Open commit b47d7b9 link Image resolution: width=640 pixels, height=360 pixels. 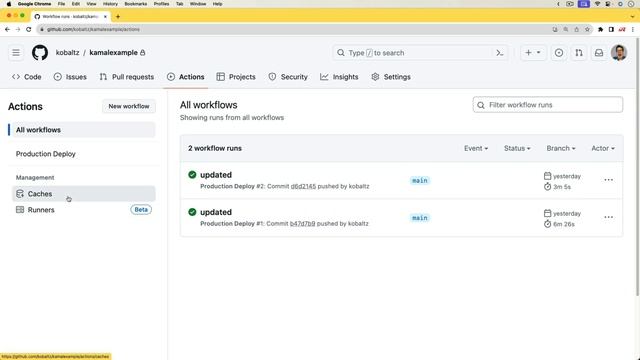302,224
